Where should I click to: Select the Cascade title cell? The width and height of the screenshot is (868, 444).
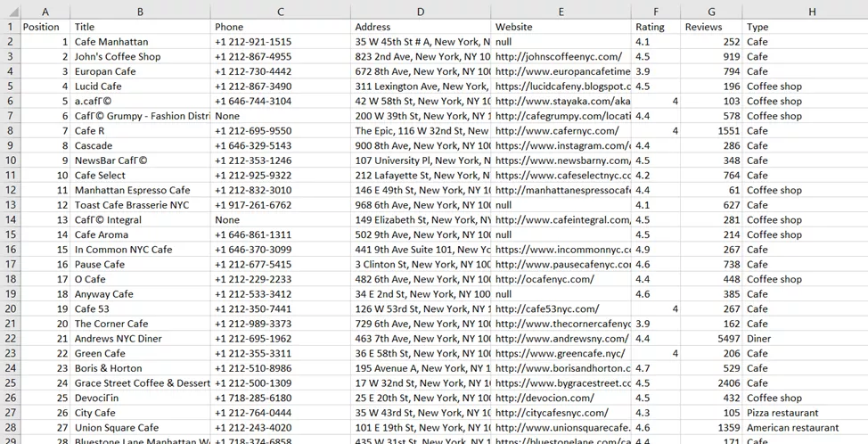pos(140,145)
